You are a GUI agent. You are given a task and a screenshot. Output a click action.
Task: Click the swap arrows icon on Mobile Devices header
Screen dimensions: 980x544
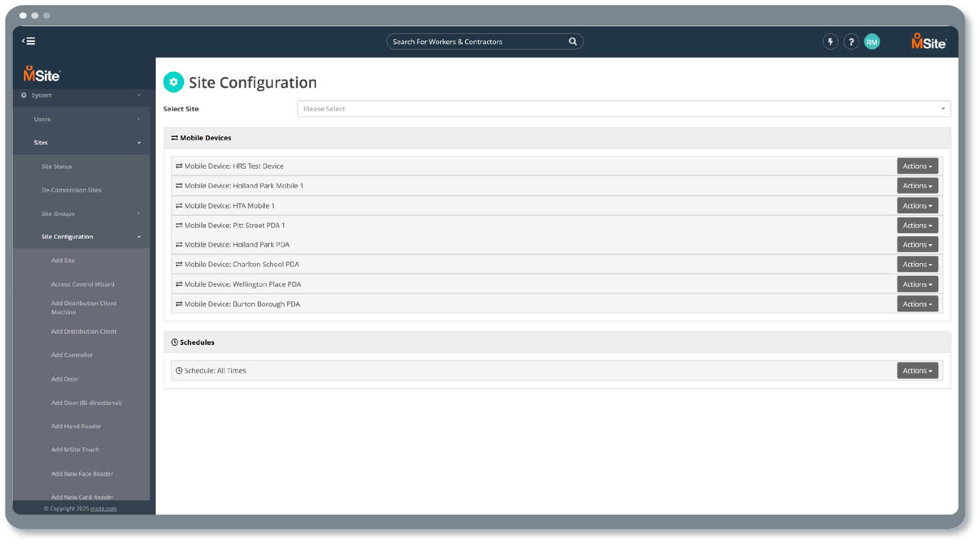(175, 137)
